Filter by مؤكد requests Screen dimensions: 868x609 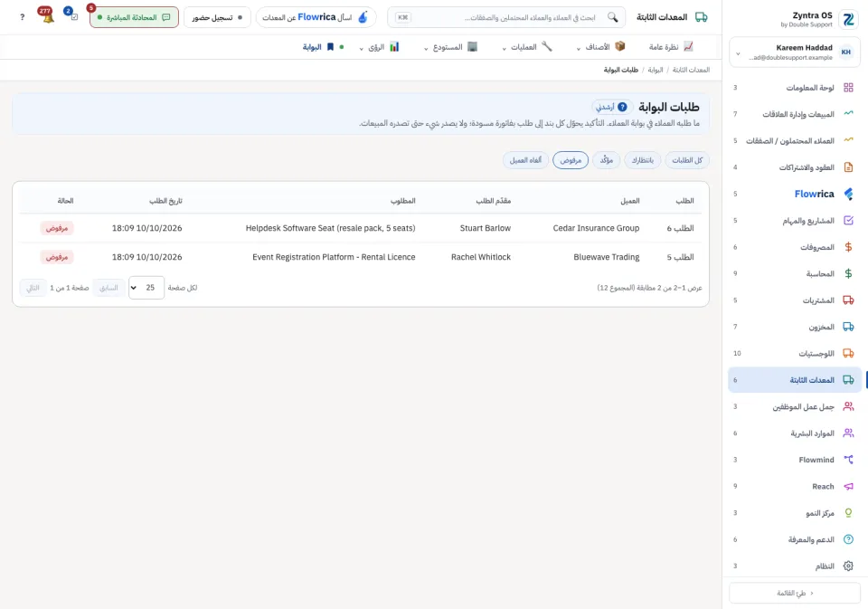[x=606, y=160]
